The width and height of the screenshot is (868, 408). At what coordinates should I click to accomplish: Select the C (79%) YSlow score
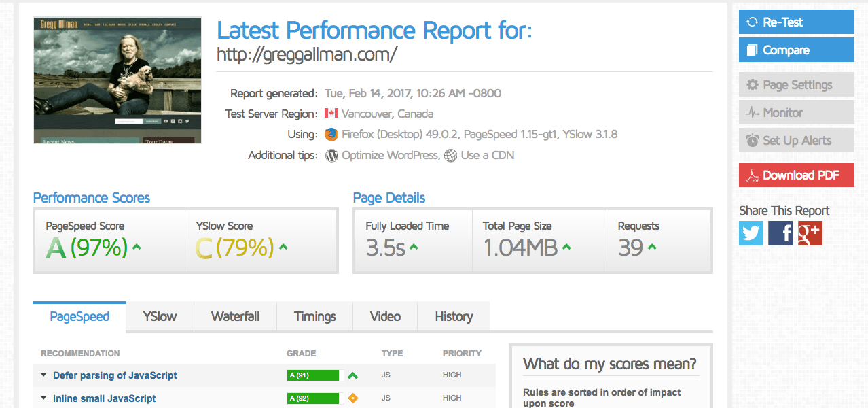pyautogui.click(x=235, y=248)
